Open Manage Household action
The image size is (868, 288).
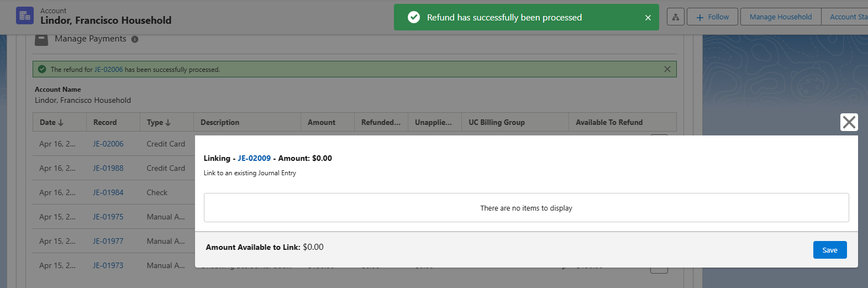pos(780,17)
